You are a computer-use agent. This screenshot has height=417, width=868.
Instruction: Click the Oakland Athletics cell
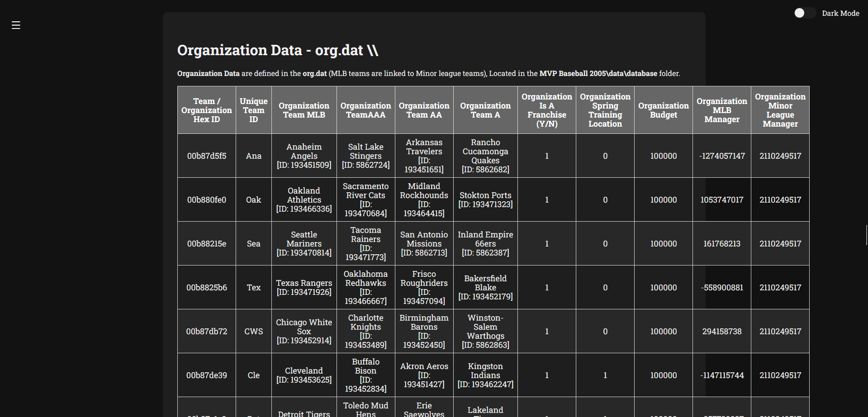click(x=304, y=200)
